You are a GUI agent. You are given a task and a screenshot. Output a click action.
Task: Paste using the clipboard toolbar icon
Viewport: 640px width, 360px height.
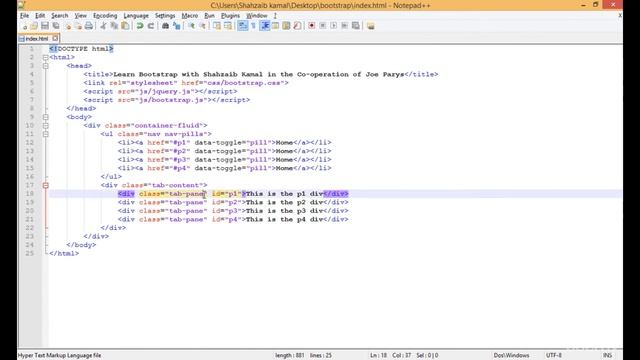pos(125,26)
